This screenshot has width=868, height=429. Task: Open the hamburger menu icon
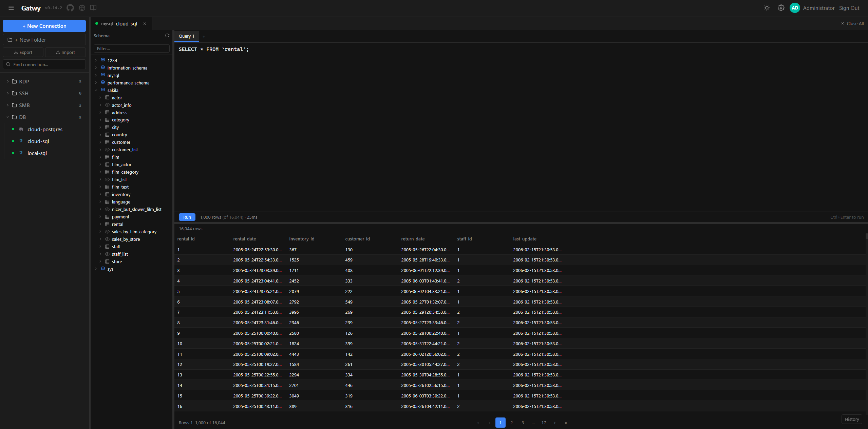tap(11, 8)
